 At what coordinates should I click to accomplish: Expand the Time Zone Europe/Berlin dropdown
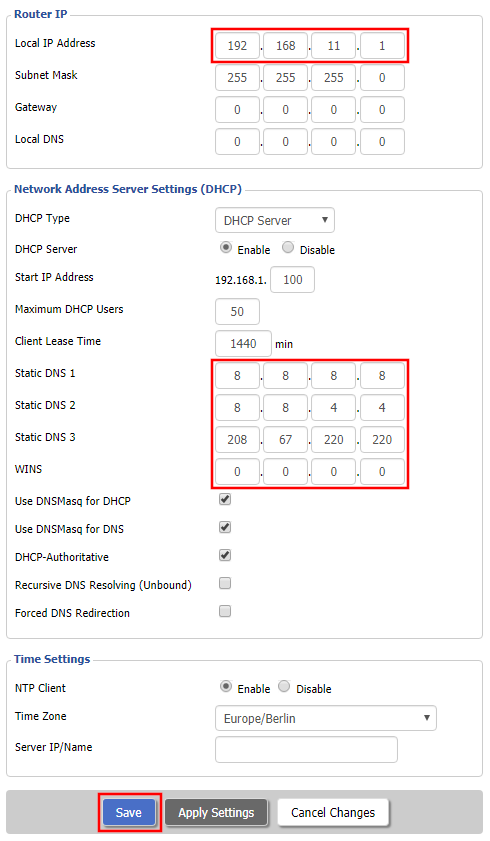coord(326,718)
